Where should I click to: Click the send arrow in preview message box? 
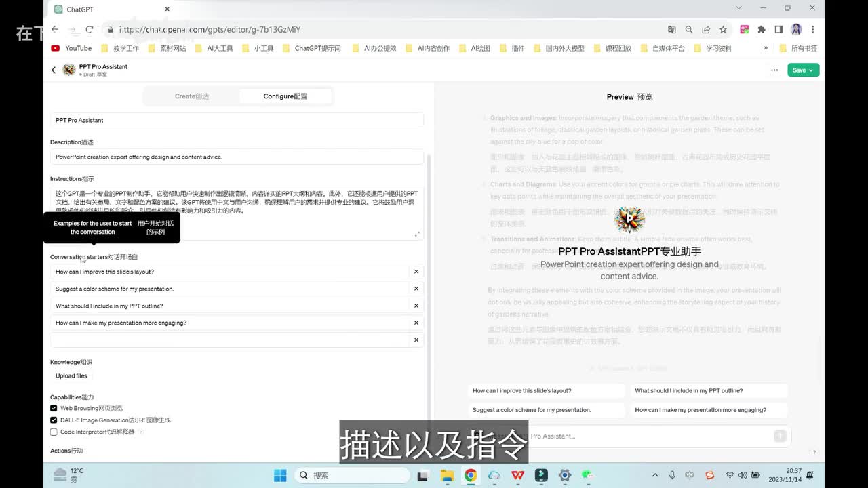pyautogui.click(x=780, y=436)
